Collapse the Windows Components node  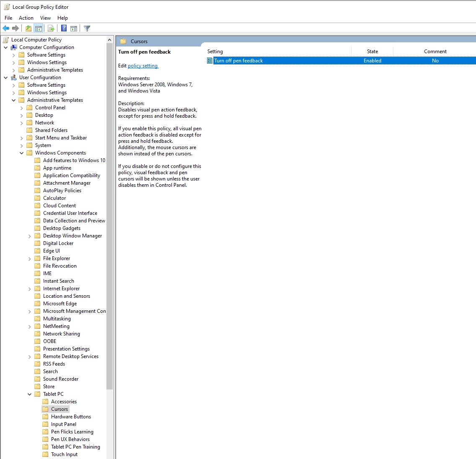click(21, 153)
